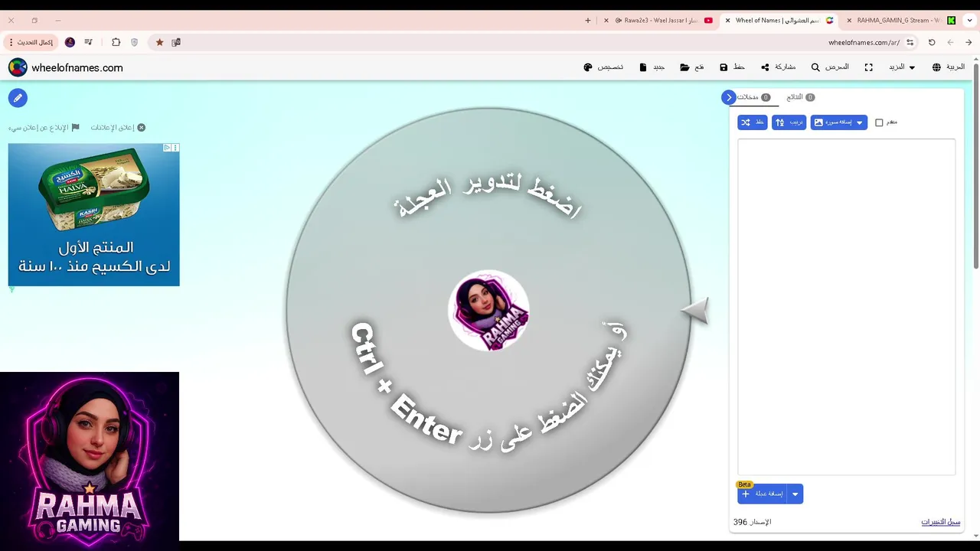The width and height of the screenshot is (980, 551).
Task: Click the blue pencil edit button
Action: tap(18, 98)
